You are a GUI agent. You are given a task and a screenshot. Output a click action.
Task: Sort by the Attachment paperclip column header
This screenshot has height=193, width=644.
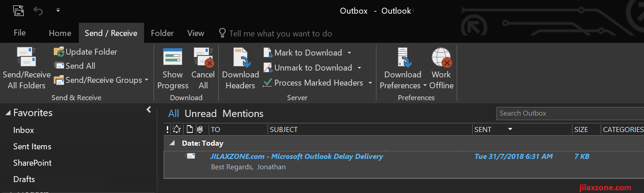201,129
